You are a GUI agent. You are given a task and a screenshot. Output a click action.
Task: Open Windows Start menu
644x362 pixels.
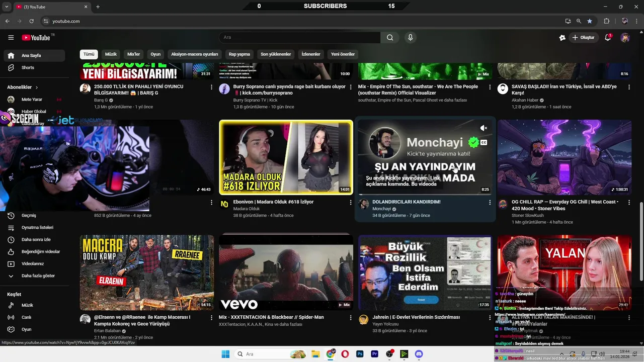pos(225,354)
